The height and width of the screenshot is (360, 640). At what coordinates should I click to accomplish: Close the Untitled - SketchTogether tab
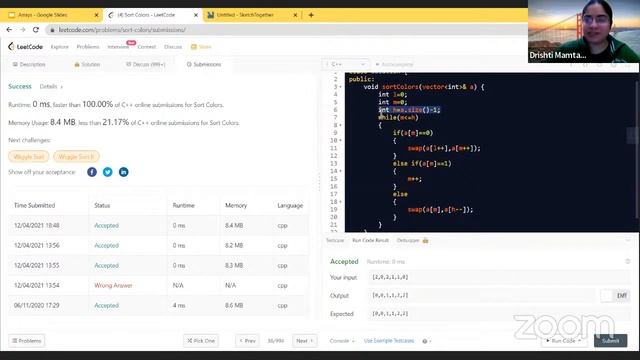coord(295,15)
